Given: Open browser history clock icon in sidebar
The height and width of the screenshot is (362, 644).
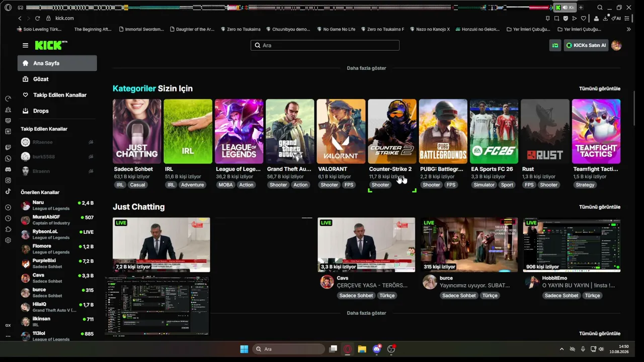Looking at the screenshot, I should tap(8, 218).
